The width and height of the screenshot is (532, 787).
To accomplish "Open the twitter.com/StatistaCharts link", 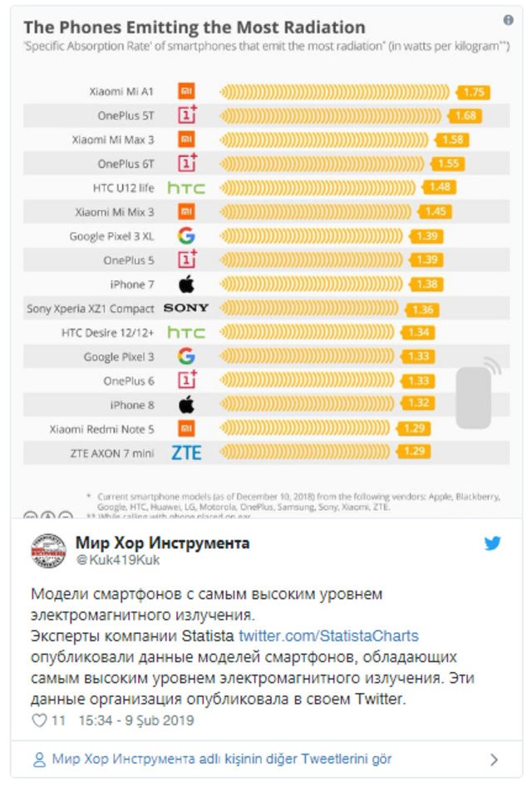I will pyautogui.click(x=328, y=636).
